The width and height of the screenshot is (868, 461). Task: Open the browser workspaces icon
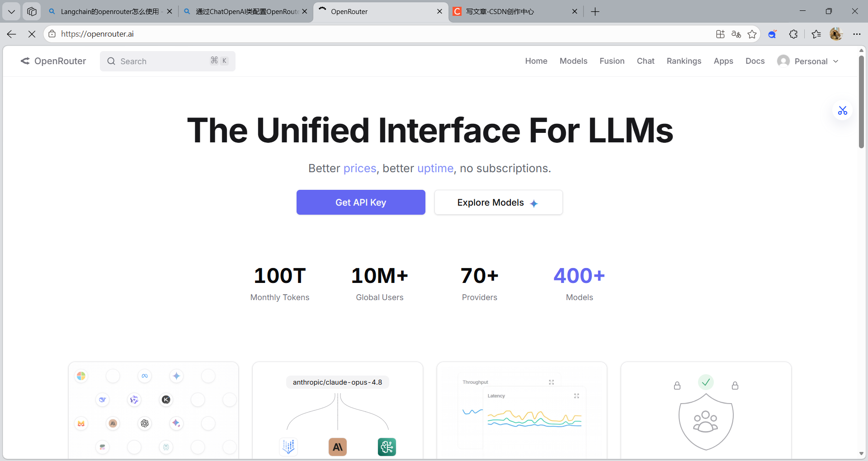point(32,11)
